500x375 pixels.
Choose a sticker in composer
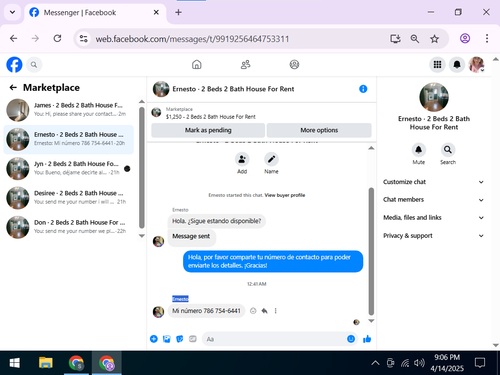pyautogui.click(x=180, y=339)
